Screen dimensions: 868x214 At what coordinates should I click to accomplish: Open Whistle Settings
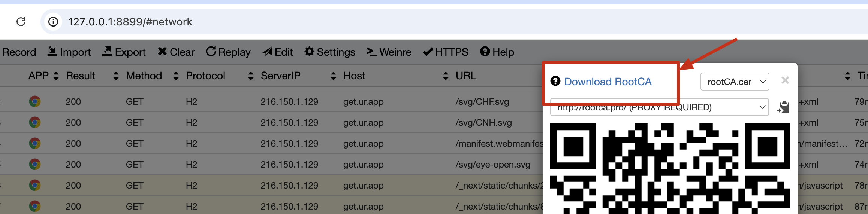pos(330,52)
